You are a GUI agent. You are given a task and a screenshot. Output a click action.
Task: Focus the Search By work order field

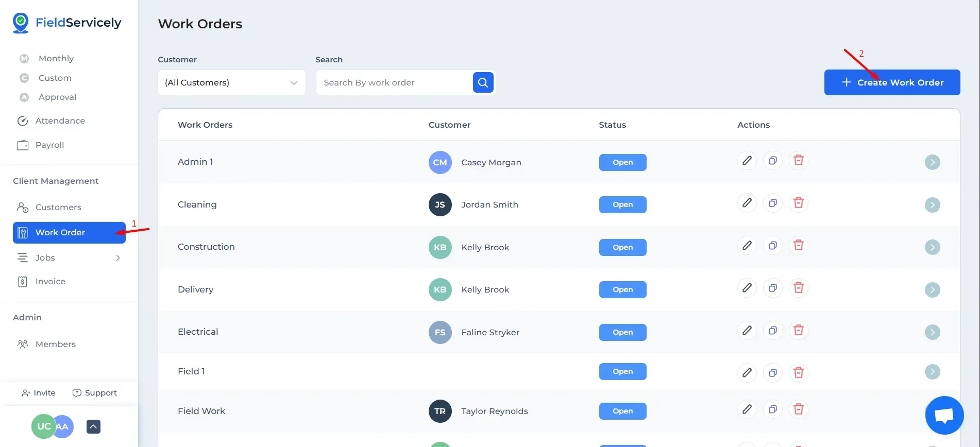pos(394,82)
